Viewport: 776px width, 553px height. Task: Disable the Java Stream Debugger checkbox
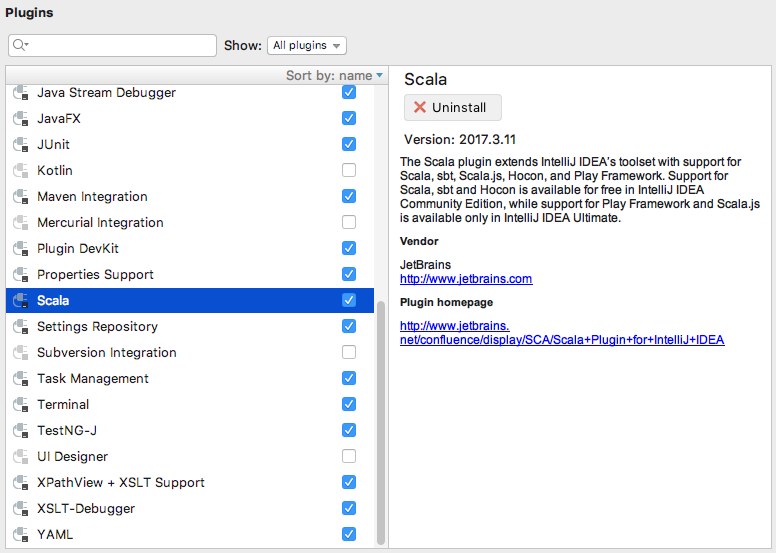click(349, 92)
